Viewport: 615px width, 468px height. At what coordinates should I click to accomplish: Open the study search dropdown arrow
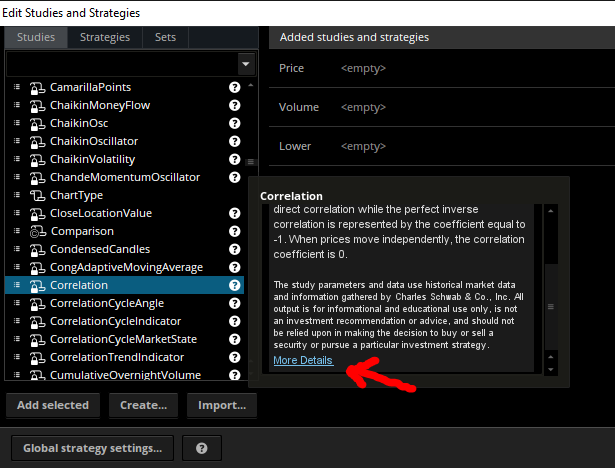(246, 63)
